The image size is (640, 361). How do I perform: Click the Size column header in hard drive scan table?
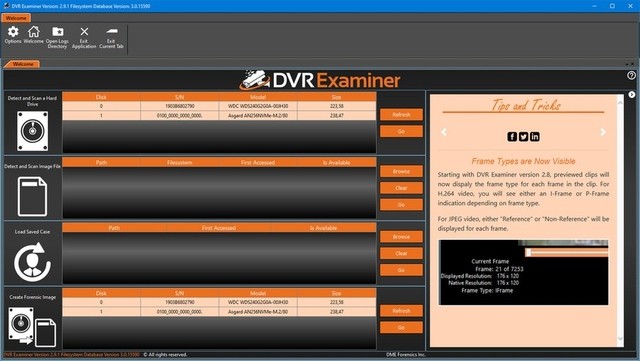point(336,97)
